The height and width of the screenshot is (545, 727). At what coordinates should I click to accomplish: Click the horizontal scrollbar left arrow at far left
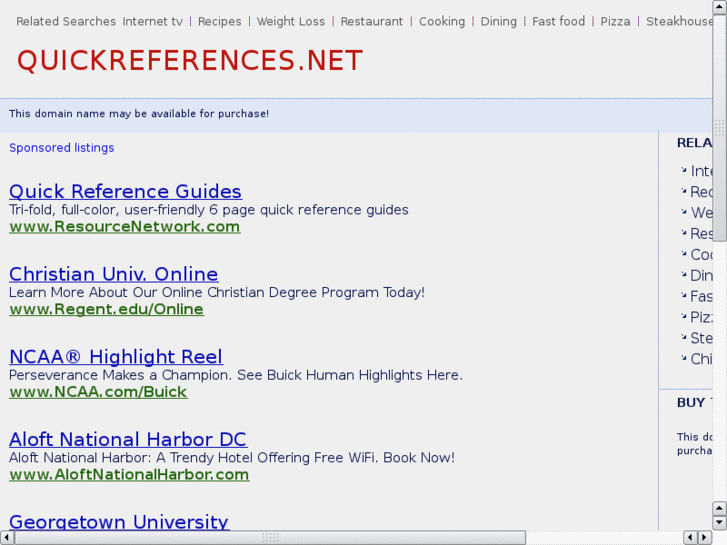click(6, 538)
